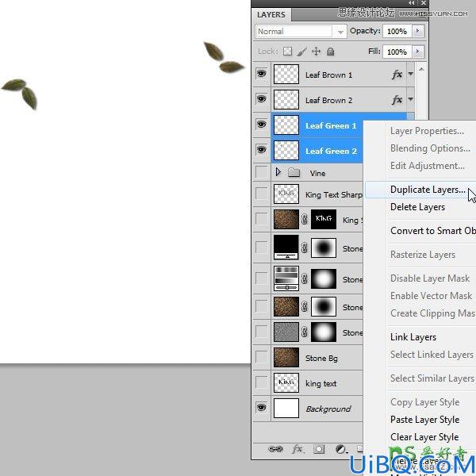Click Leaf Green 1 layer thumbnail
This screenshot has height=476, width=476.
tap(286, 125)
